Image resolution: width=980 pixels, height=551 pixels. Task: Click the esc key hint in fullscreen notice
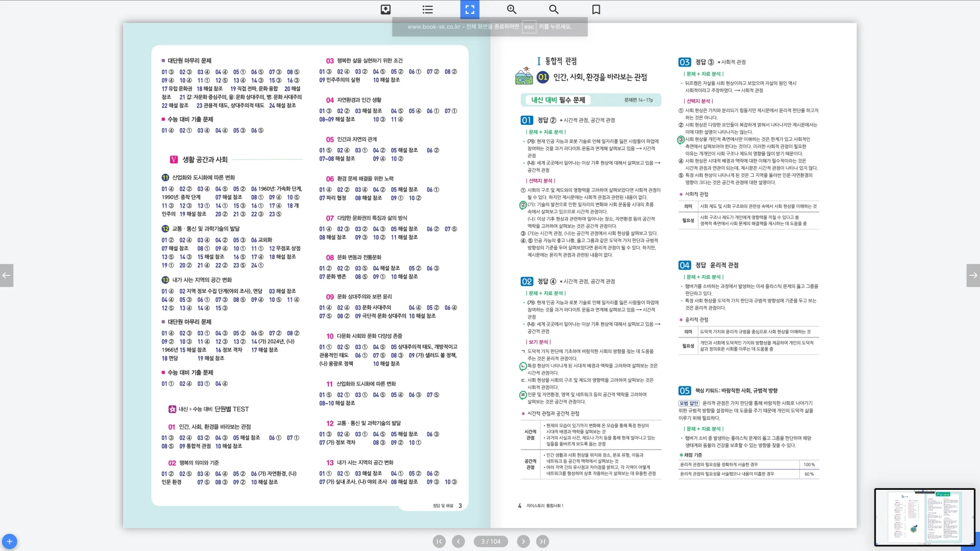point(529,27)
